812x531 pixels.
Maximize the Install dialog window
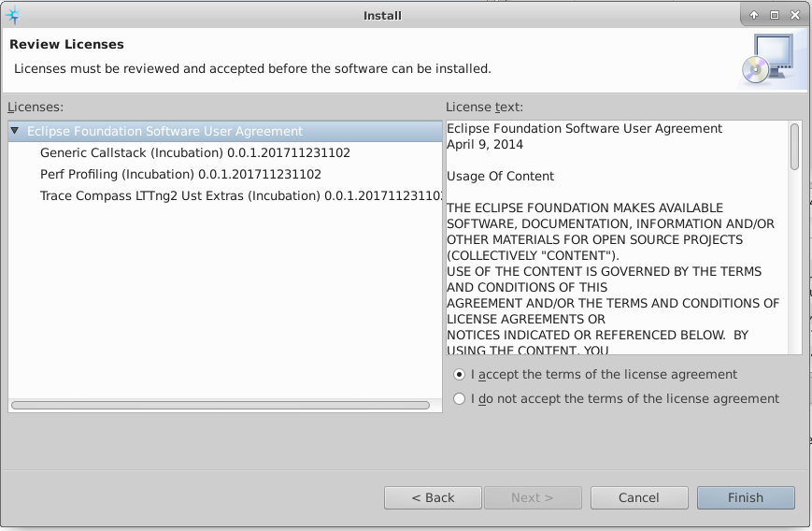click(x=775, y=15)
